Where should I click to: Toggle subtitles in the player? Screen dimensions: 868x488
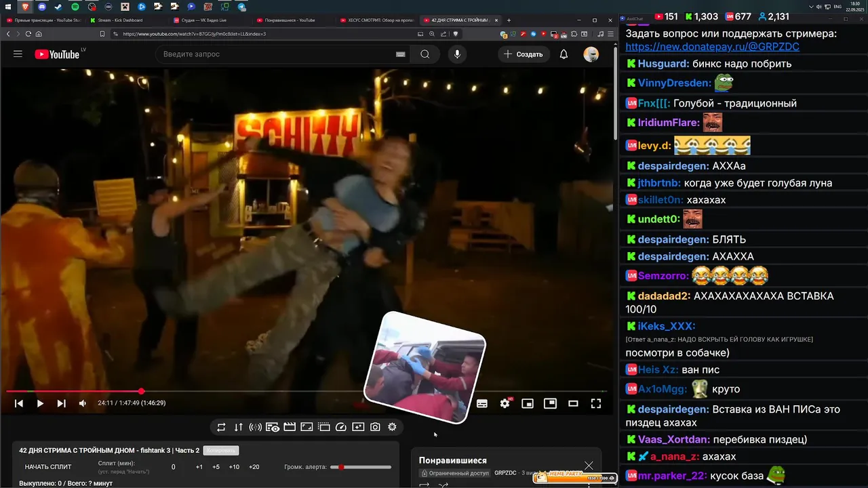pyautogui.click(x=482, y=403)
